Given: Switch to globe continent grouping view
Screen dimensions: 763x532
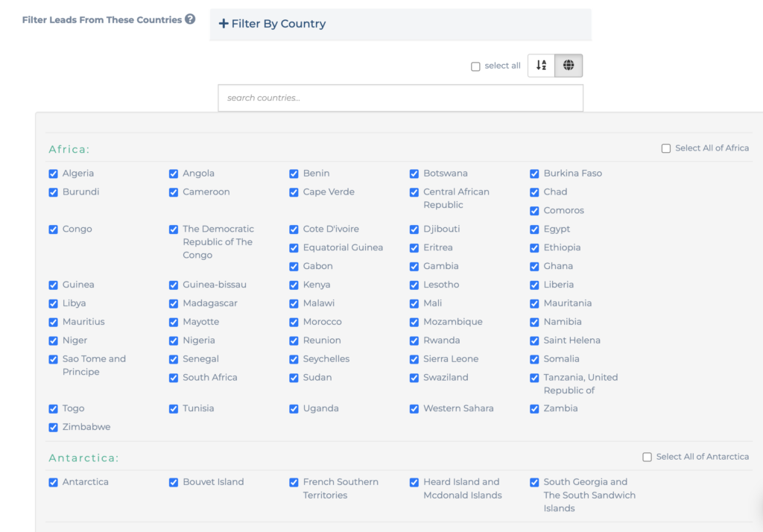Looking at the screenshot, I should [569, 66].
